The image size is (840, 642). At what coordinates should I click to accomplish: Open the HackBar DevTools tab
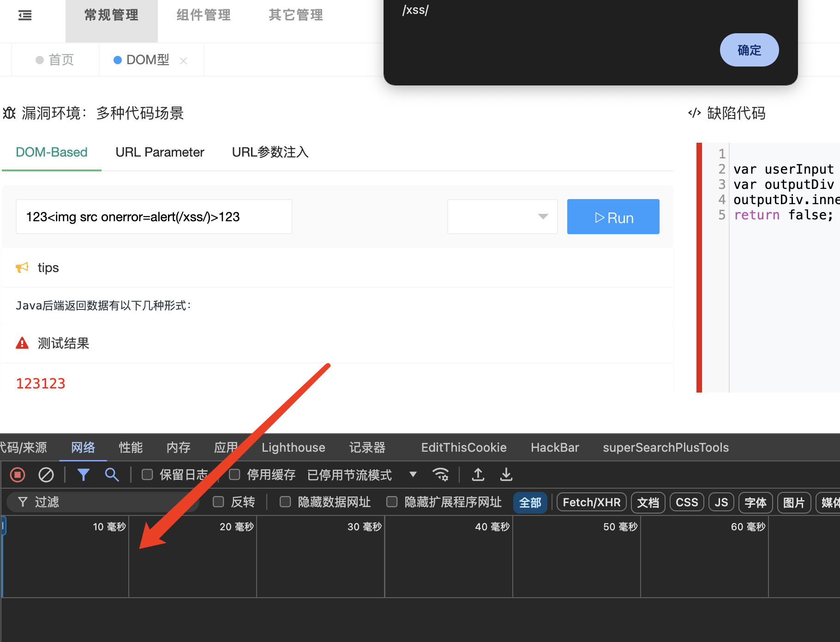click(x=555, y=447)
